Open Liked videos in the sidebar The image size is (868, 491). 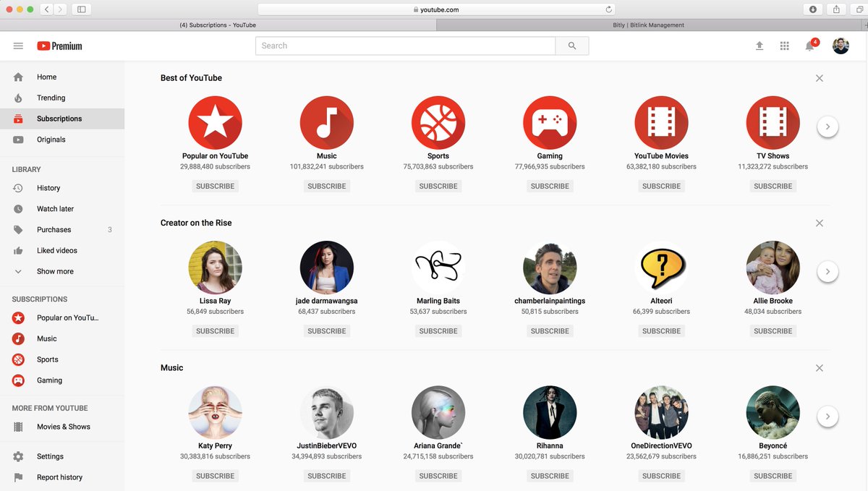point(62,251)
